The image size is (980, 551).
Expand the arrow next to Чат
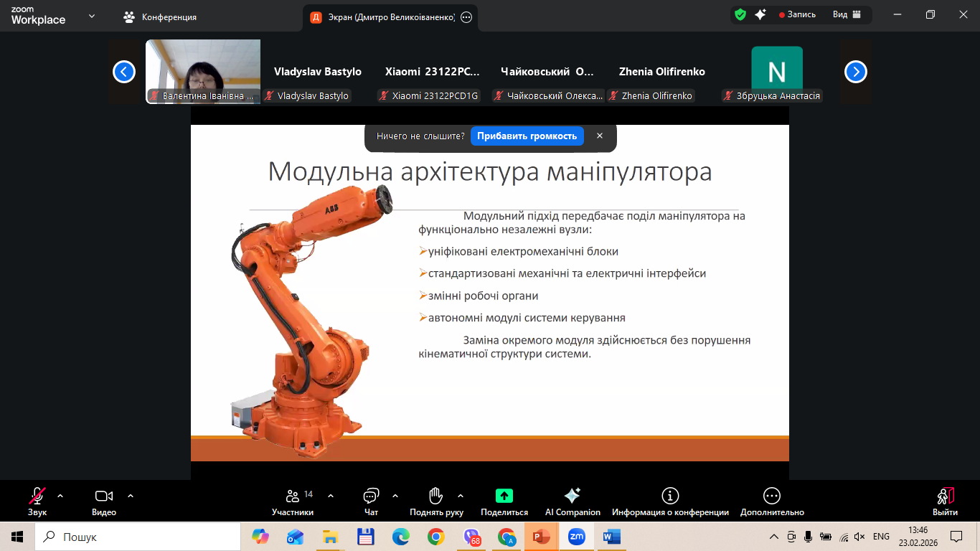click(x=395, y=496)
